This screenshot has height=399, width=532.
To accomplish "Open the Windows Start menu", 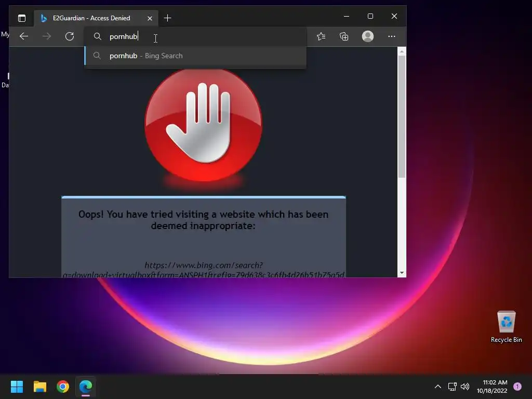I will (x=17, y=387).
